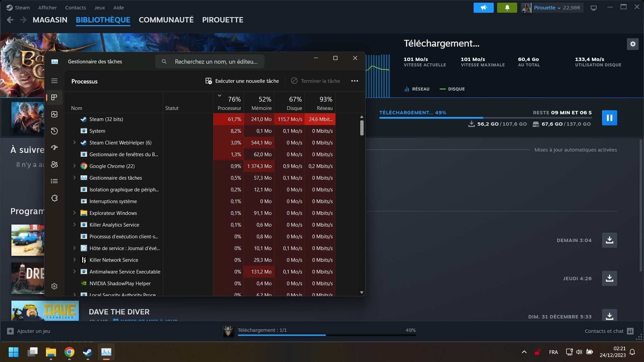Viewport: 644px width, 362px height.
Task: Open clock showing 02:21 24/12/2023
Action: [612, 352]
